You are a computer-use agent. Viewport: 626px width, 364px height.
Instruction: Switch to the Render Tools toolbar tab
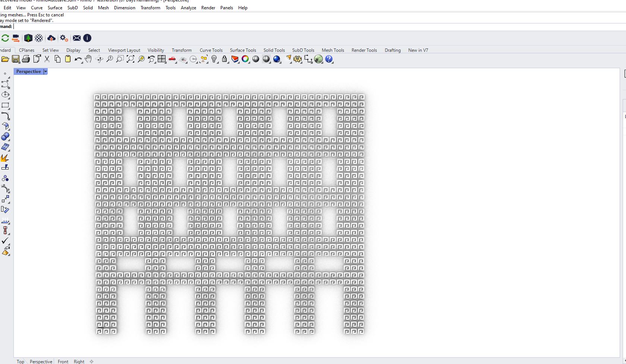(364, 50)
